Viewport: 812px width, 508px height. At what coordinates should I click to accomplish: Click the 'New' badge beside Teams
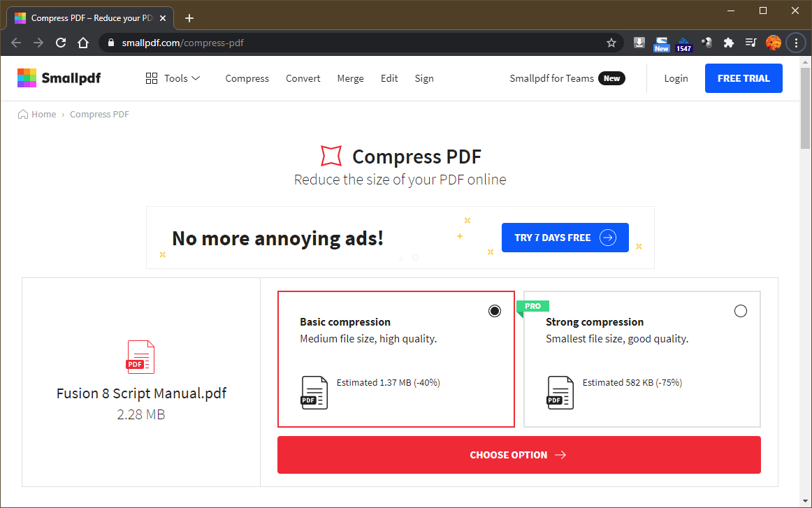click(x=611, y=78)
